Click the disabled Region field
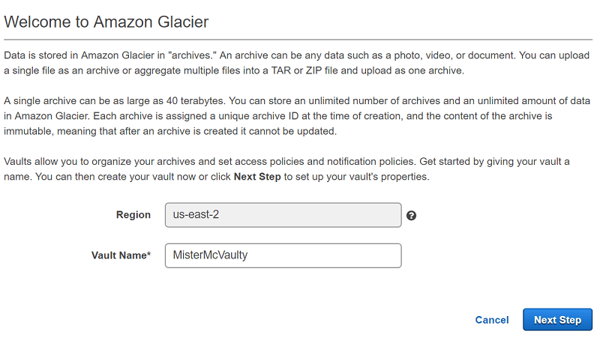The image size is (600, 364). click(283, 215)
